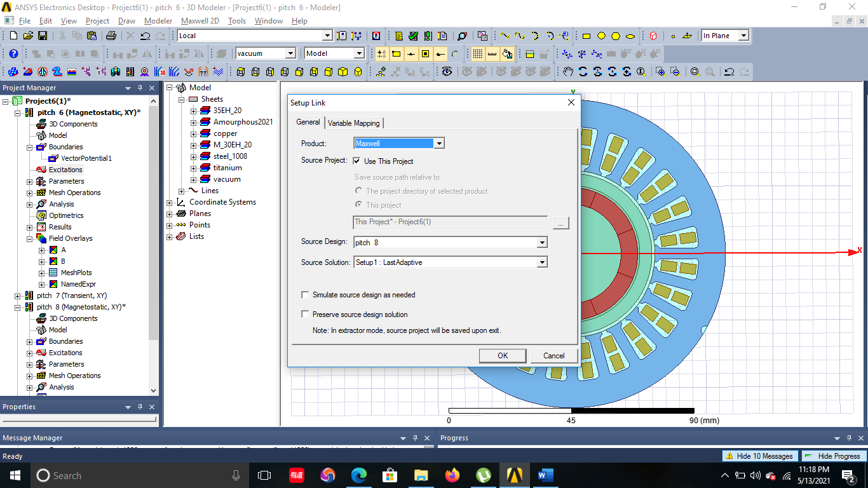Click the magnifier Fit All icon
Viewport: 868px width, 488px height.
pyautogui.click(x=695, y=71)
